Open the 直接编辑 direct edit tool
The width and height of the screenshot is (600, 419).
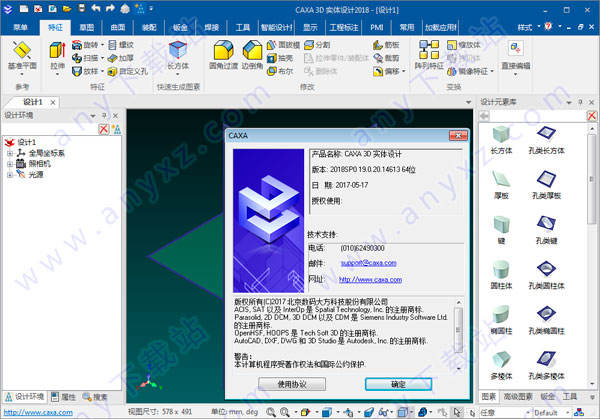(515, 56)
